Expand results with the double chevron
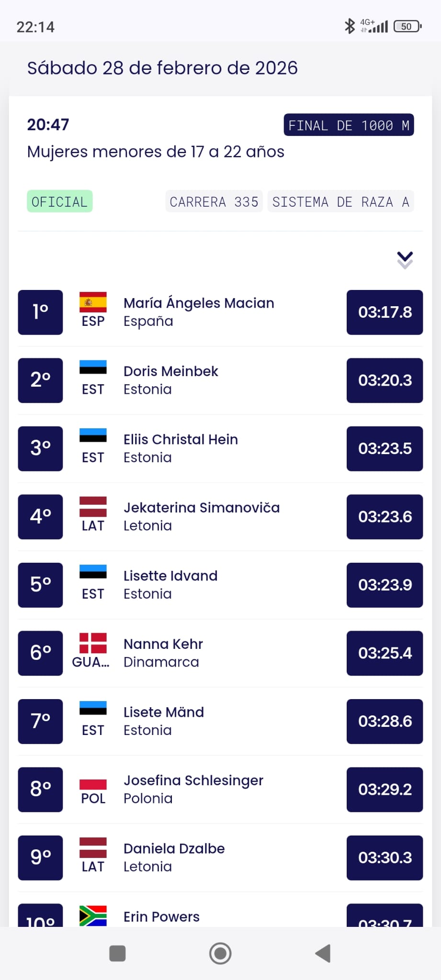This screenshot has width=441, height=980. click(x=405, y=260)
